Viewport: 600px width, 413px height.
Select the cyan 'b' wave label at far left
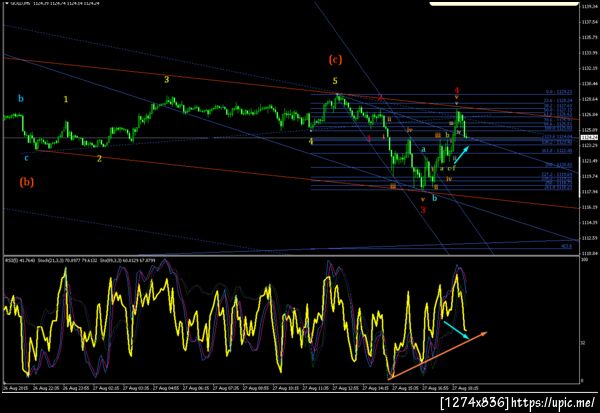[21, 99]
